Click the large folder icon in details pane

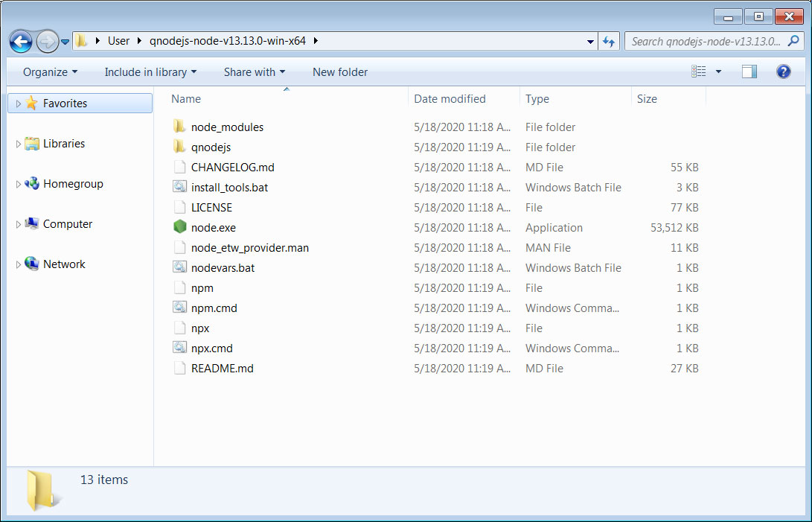42,489
